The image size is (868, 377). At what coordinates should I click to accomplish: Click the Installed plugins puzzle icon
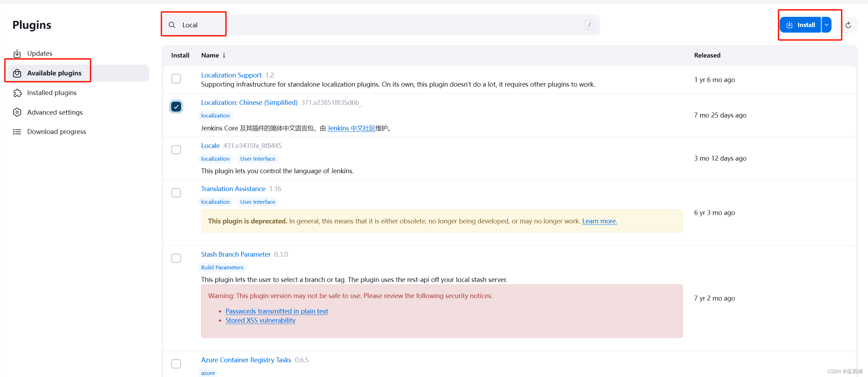(x=17, y=93)
